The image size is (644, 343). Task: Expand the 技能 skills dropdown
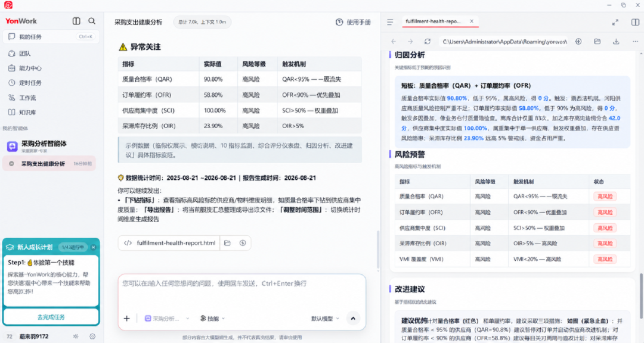(213, 319)
